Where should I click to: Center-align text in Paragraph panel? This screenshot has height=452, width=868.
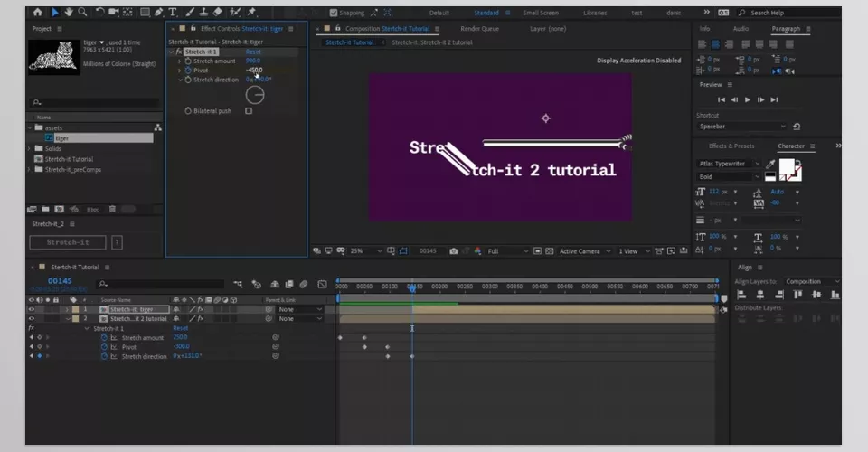tap(716, 44)
